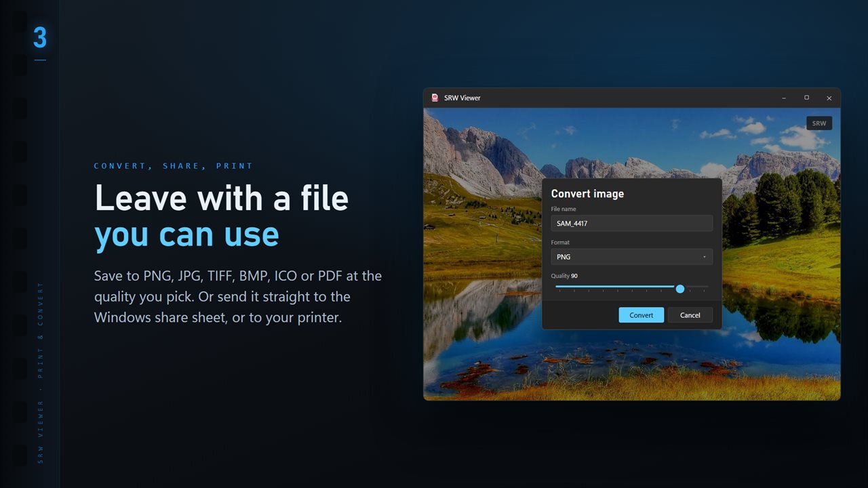The image size is (868, 488).
Task: Click the Quality slider handle
Action: pyautogui.click(x=680, y=289)
